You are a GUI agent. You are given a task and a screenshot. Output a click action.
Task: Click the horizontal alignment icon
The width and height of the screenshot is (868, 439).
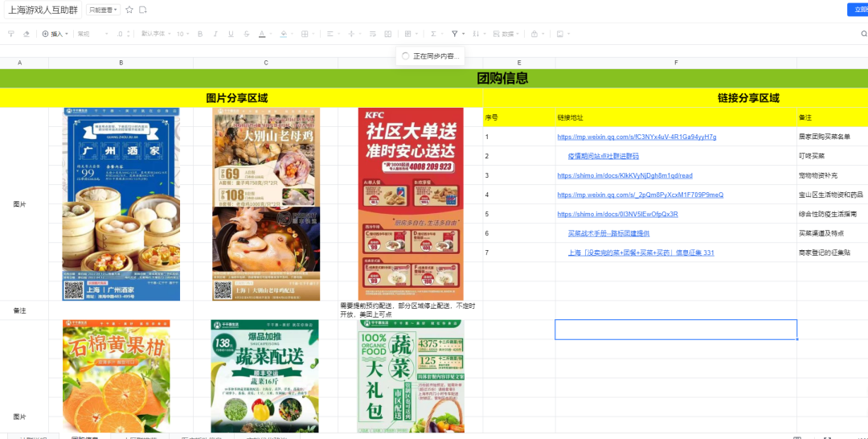[330, 34]
